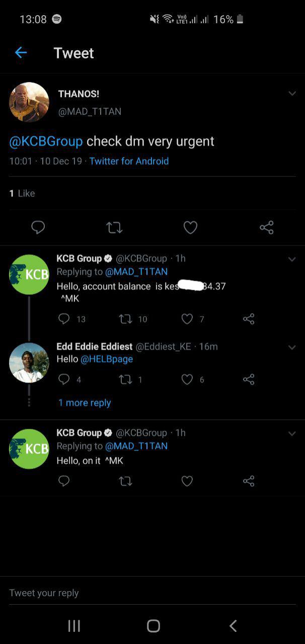Screen dimensions: 305x644
Task: Show 1 more reply
Action: pos(85,403)
